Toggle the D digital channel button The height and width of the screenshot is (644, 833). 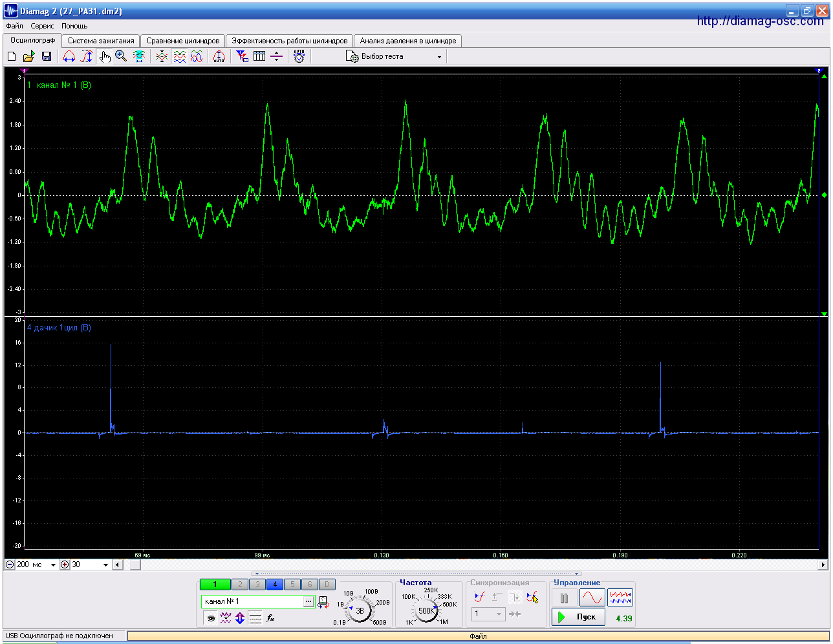coord(327,585)
